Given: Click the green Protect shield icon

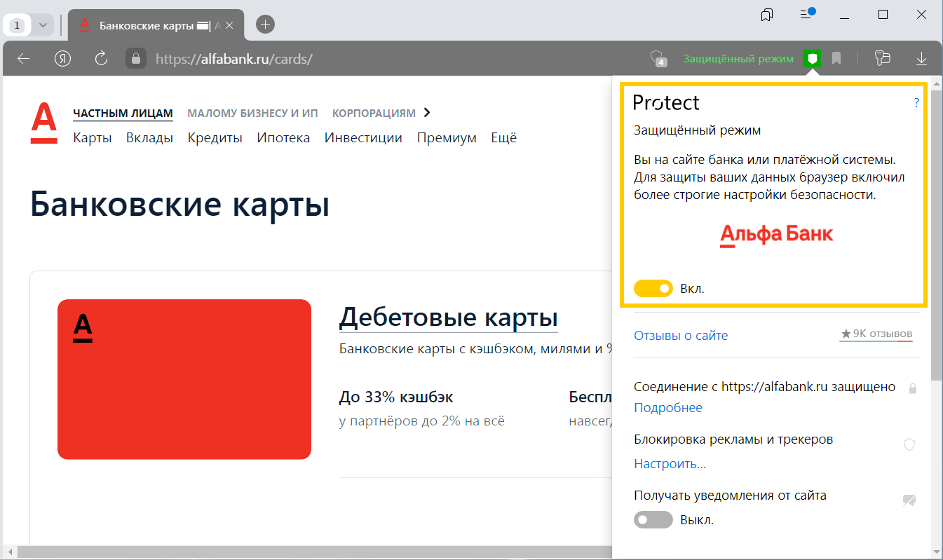Looking at the screenshot, I should [812, 59].
